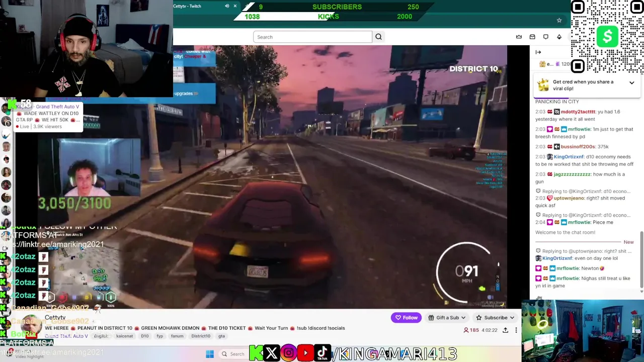The image size is (644, 362).
Task: Click the mrflowtie 'Newton' chat message
Action: click(570, 268)
